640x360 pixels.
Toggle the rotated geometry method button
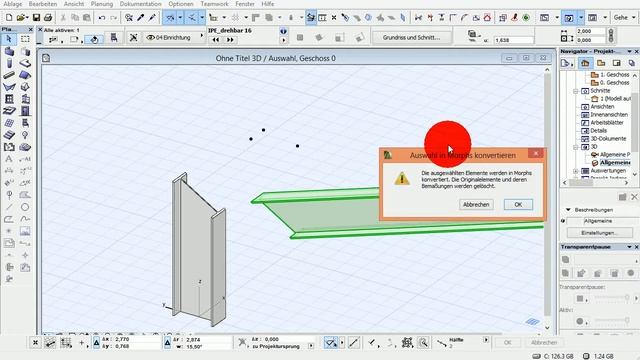pyautogui.click(x=94, y=40)
